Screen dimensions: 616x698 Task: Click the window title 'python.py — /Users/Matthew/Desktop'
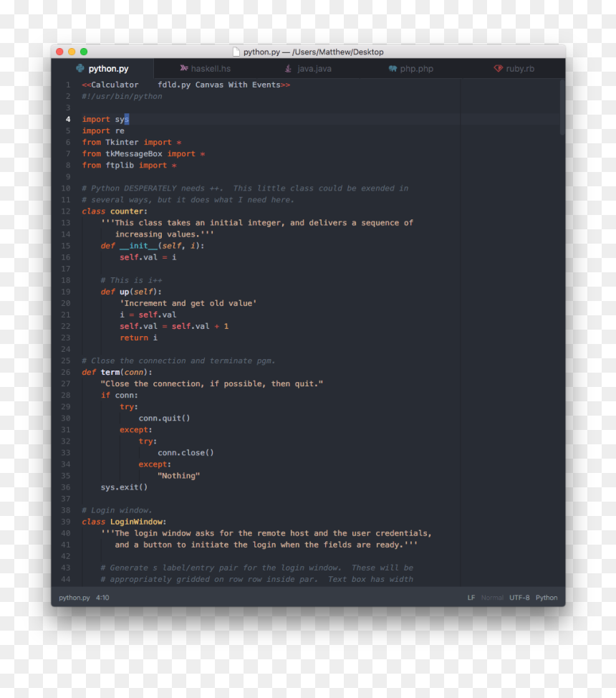[313, 52]
